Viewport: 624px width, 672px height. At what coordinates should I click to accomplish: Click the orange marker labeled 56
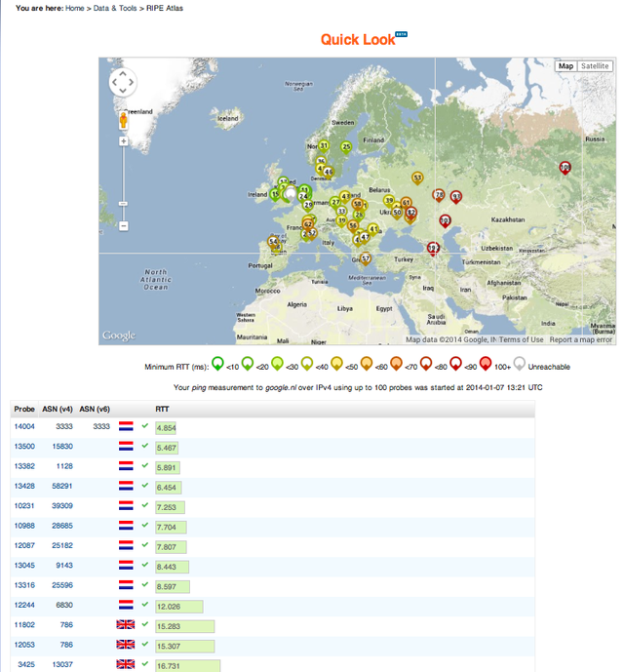pyautogui.click(x=353, y=226)
